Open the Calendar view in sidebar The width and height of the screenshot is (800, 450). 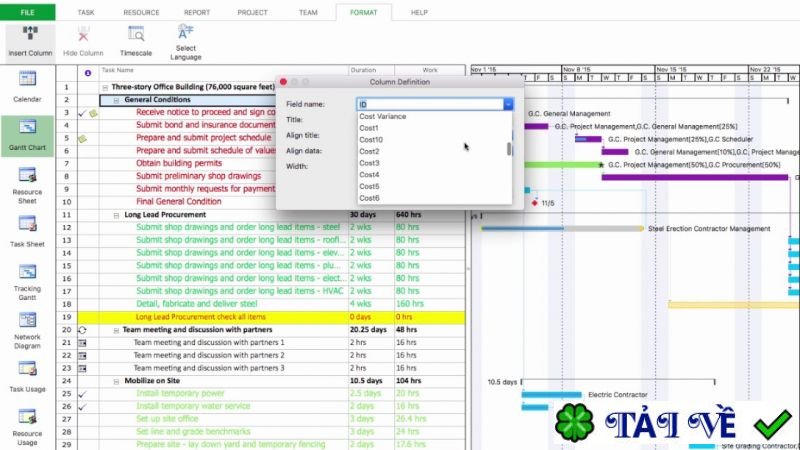[x=27, y=79]
